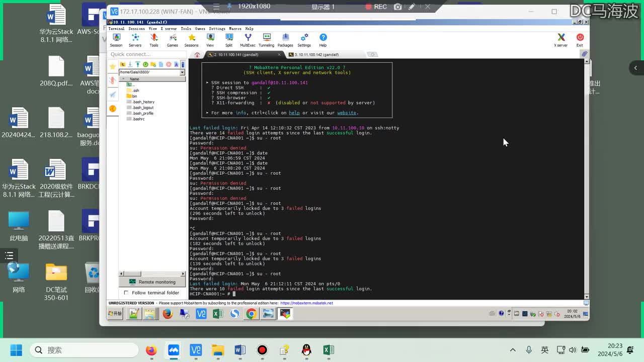Screen dimensions: 644x362
Task: Open the Tunneling toolbar icon
Action: click(267, 40)
